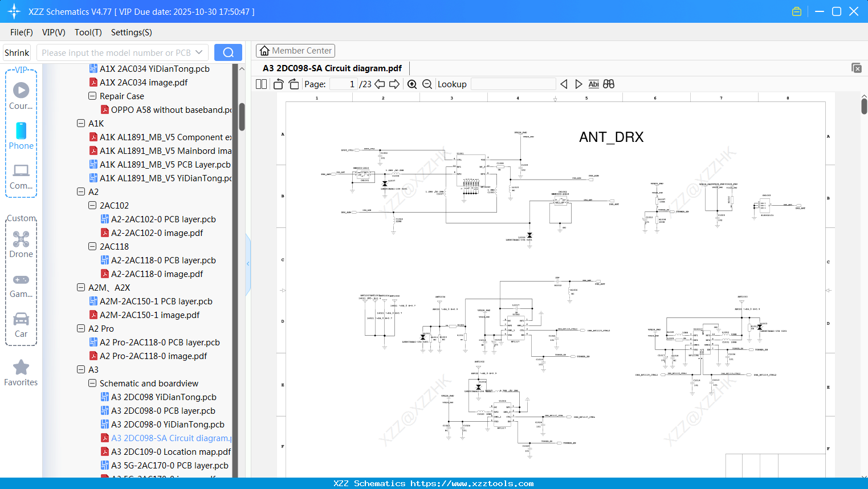Screen dimensions: 868x489
Task: Open the Settings(S) menu
Action: click(x=131, y=32)
